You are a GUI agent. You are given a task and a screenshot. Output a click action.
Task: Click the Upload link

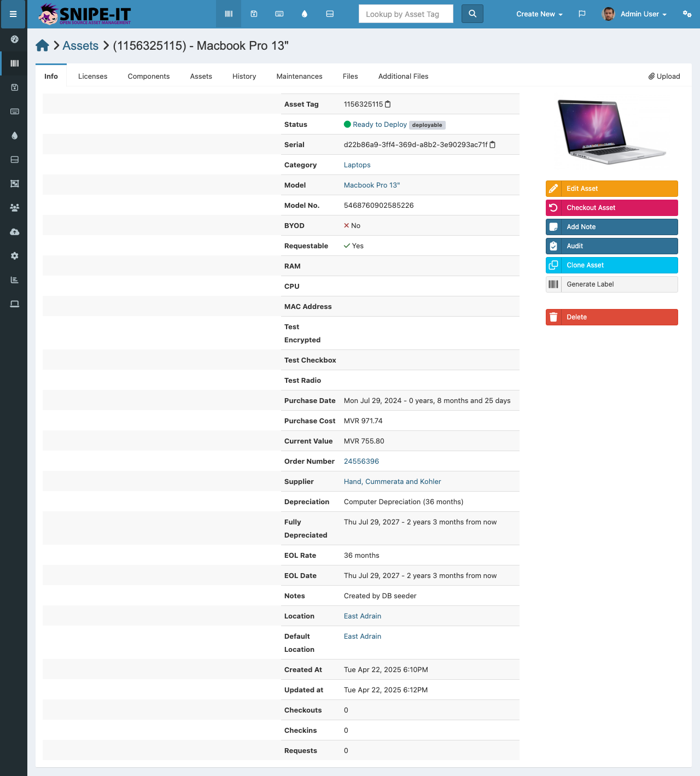[x=664, y=76]
